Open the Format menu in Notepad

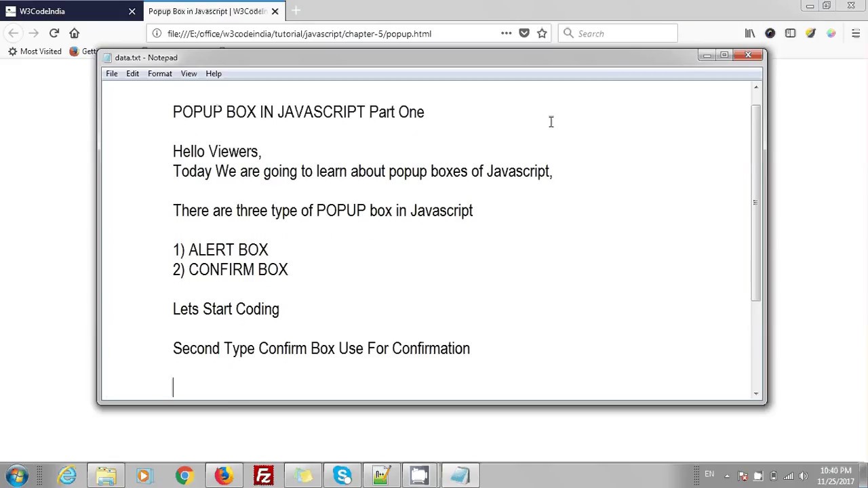pyautogui.click(x=159, y=73)
